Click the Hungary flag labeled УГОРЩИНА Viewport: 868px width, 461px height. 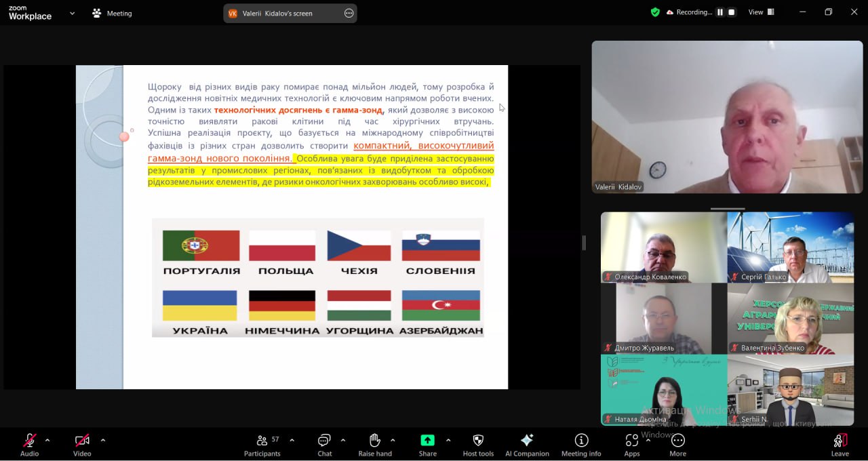coord(359,306)
